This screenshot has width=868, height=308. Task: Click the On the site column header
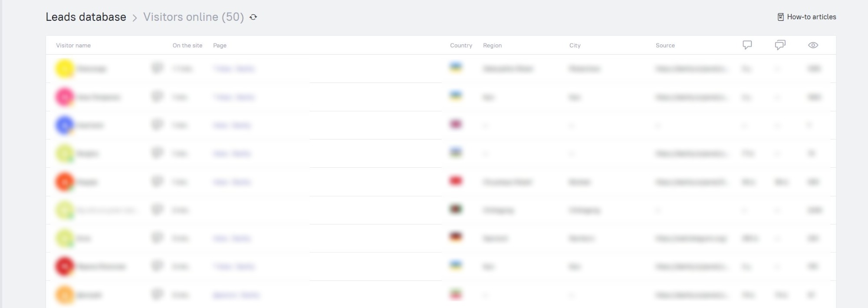[x=187, y=45]
